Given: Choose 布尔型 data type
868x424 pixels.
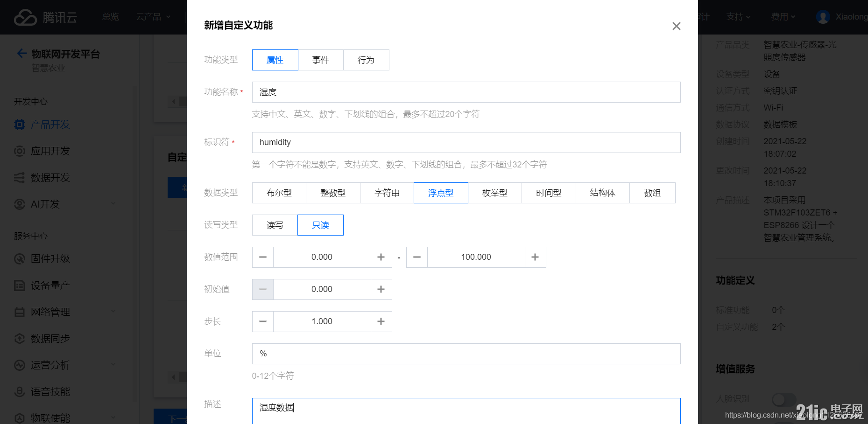Looking at the screenshot, I should 279,193.
